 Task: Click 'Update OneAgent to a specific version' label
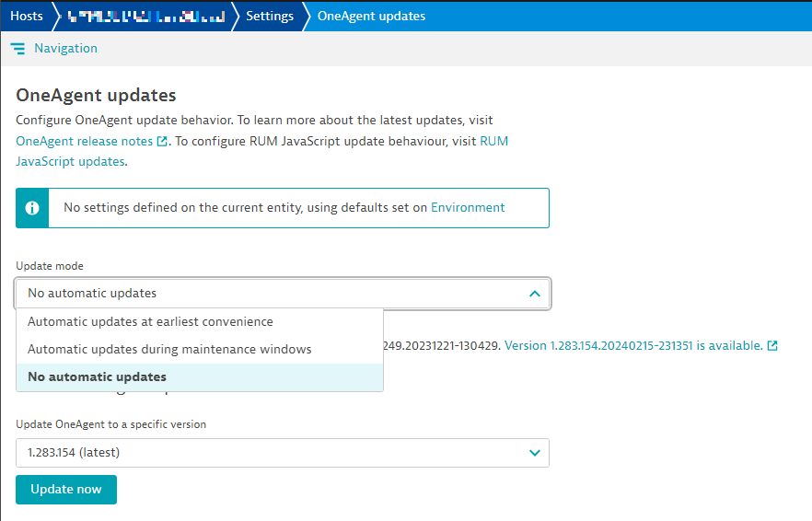click(110, 424)
